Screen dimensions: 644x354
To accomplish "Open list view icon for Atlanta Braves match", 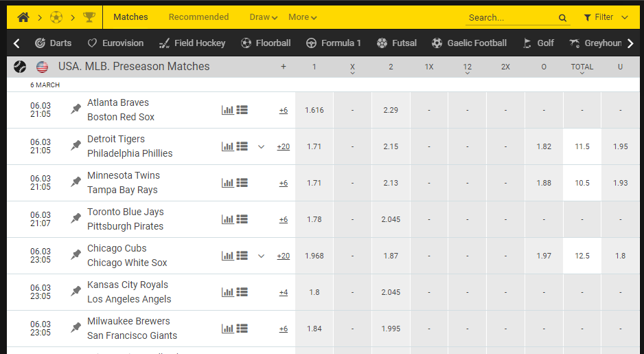I will click(242, 110).
